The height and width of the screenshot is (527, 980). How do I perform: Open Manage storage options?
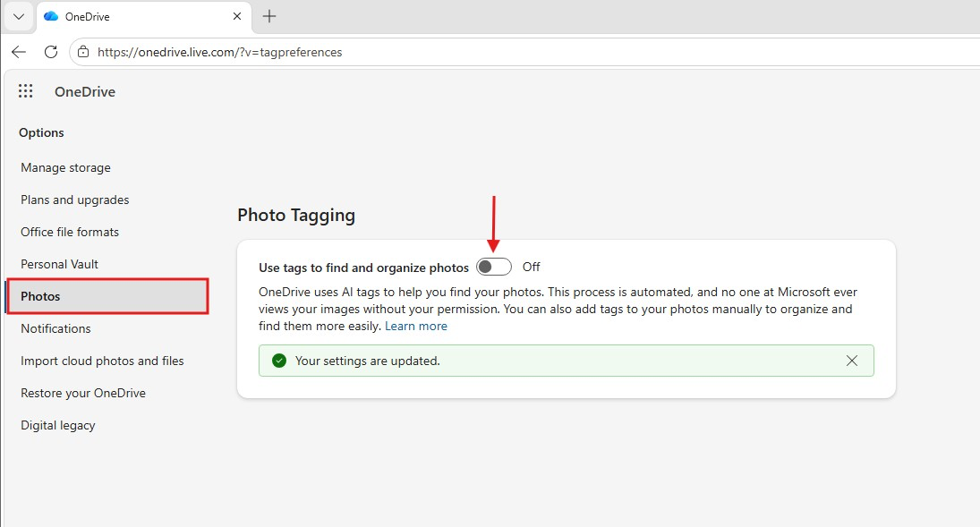tap(65, 167)
